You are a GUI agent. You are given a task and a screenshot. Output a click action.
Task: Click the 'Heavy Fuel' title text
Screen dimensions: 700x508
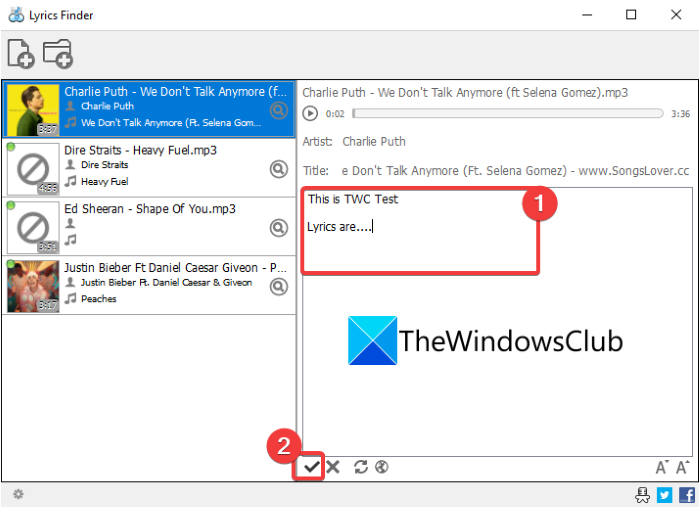pyautogui.click(x=104, y=182)
